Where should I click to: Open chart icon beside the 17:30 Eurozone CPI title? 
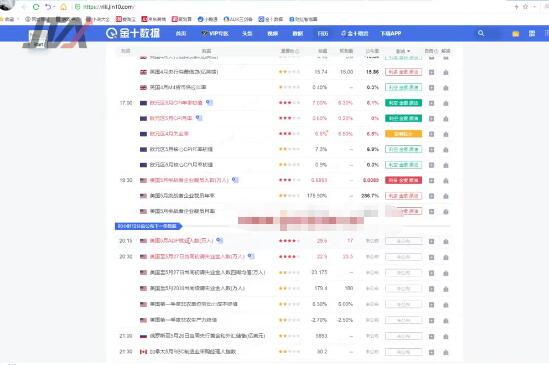coord(209,102)
